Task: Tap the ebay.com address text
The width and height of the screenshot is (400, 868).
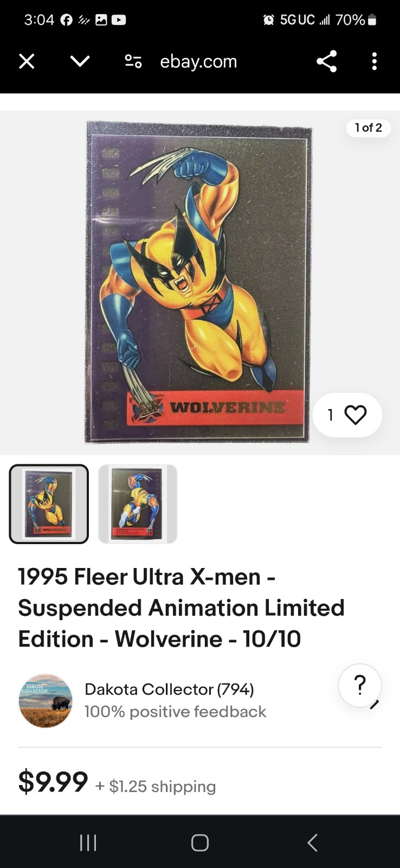Action: [198, 62]
